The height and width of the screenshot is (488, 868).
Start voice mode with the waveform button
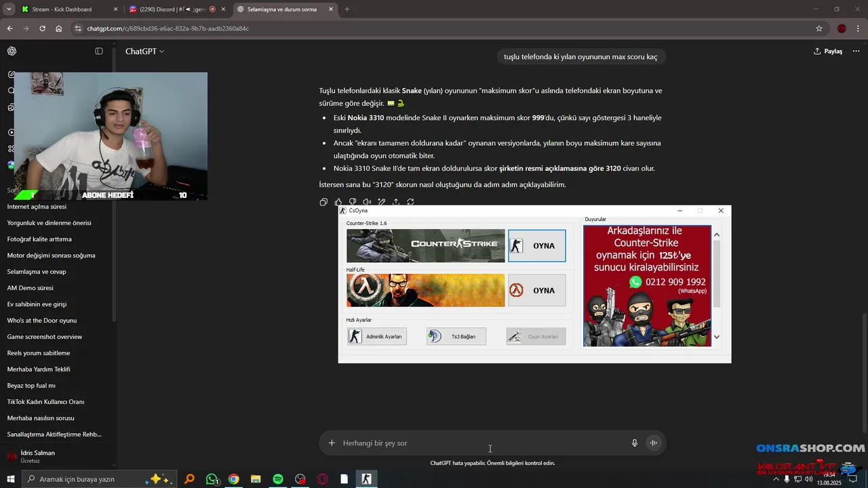coord(654,443)
